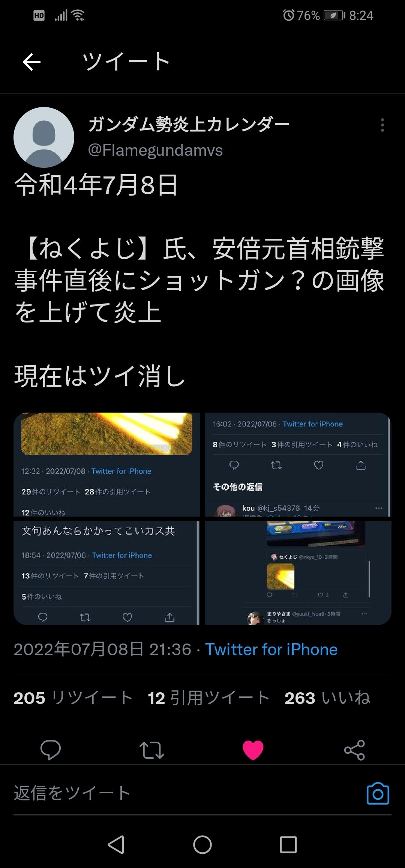Viewport: 405px width, 868px height.
Task: Tap the retweet arrows icon
Action: pos(152,750)
